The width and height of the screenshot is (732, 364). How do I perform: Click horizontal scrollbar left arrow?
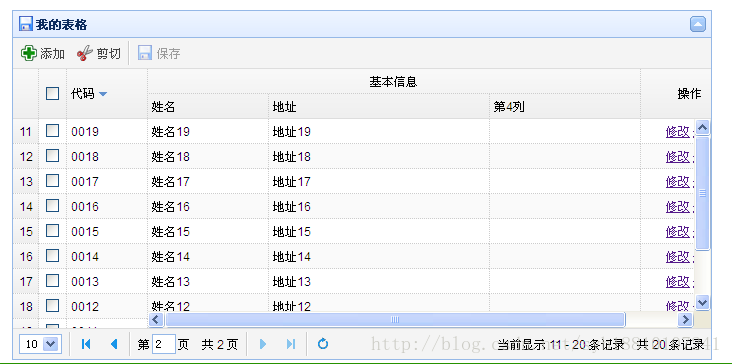pyautogui.click(x=156, y=319)
